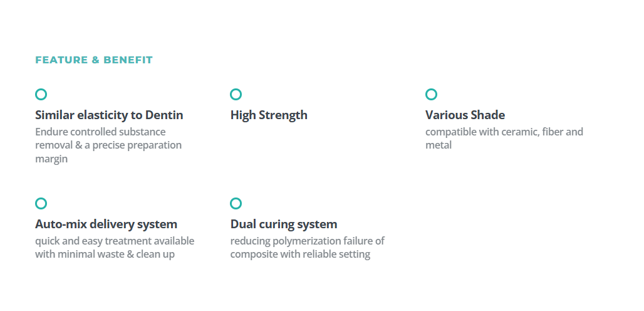Click the compatible with ceramic, fiber description

(x=504, y=139)
